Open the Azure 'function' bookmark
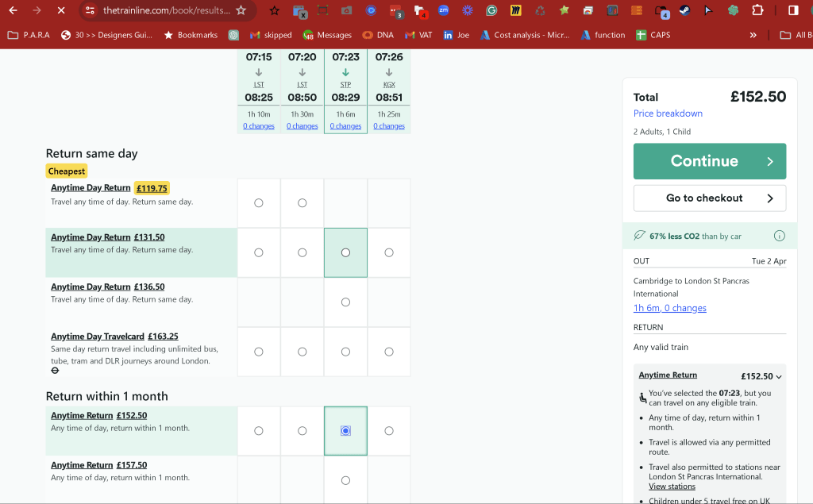The height and width of the screenshot is (504, 813). coord(603,35)
